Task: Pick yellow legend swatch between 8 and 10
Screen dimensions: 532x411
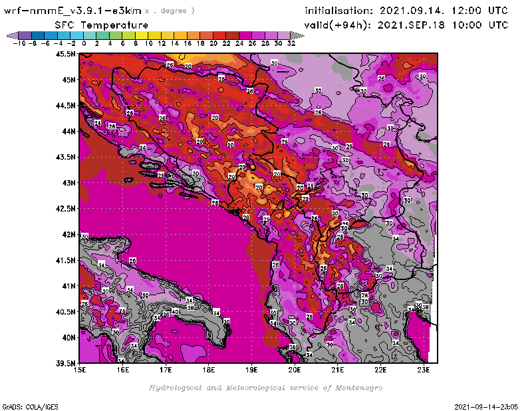Action: 142,35
